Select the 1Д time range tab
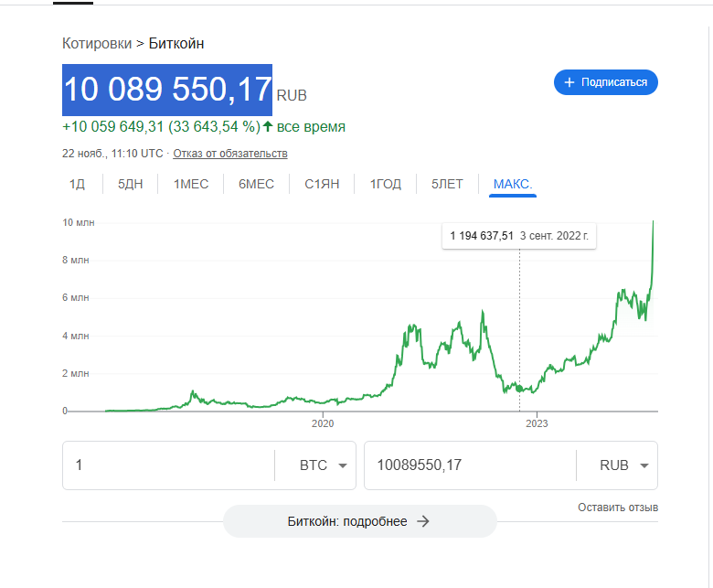Viewport: 713px width, 588px height. click(77, 184)
